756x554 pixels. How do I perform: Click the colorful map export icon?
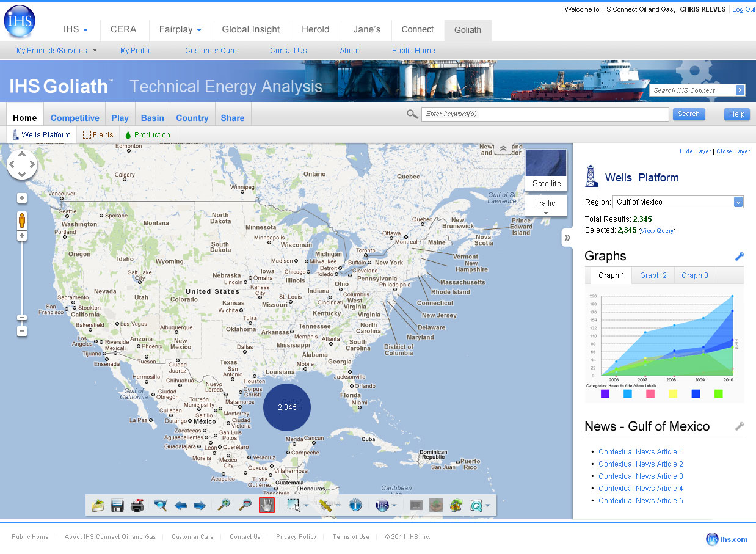tap(456, 505)
